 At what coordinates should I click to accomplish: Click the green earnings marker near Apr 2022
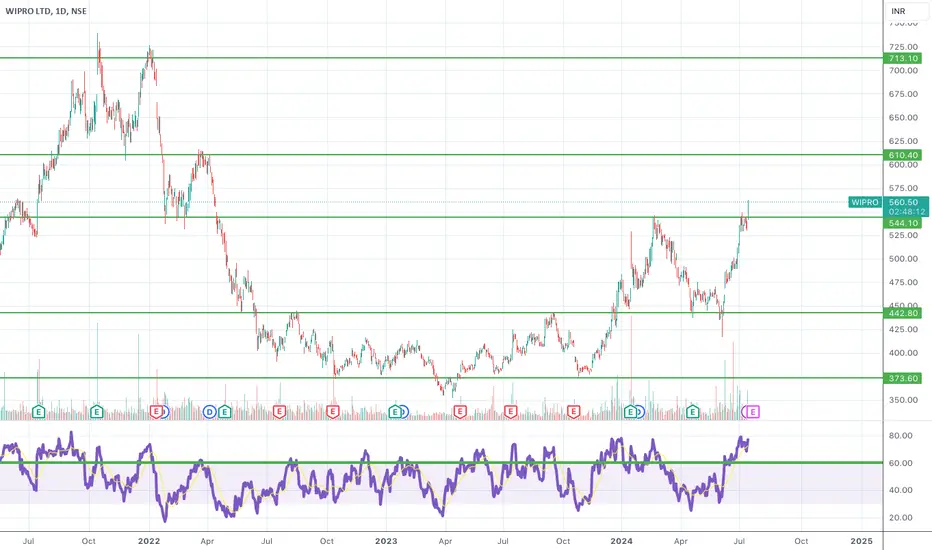coord(224,411)
